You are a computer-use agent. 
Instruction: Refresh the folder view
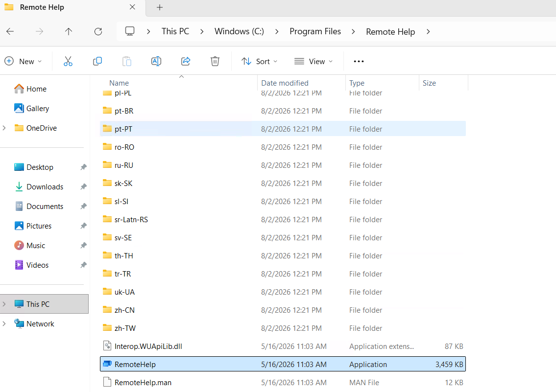pos(98,31)
